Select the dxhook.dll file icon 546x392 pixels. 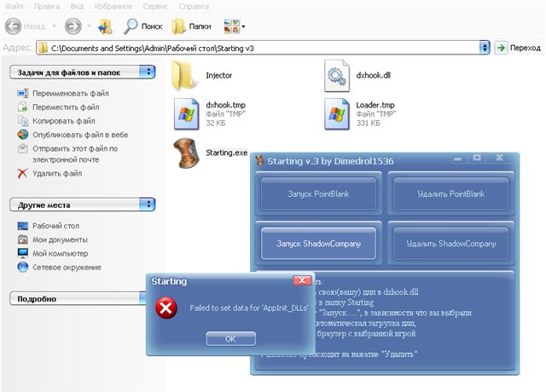click(x=337, y=76)
